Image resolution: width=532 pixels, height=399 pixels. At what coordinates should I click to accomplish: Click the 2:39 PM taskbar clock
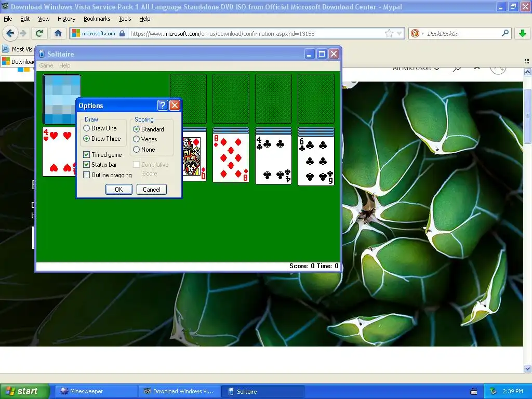513,391
